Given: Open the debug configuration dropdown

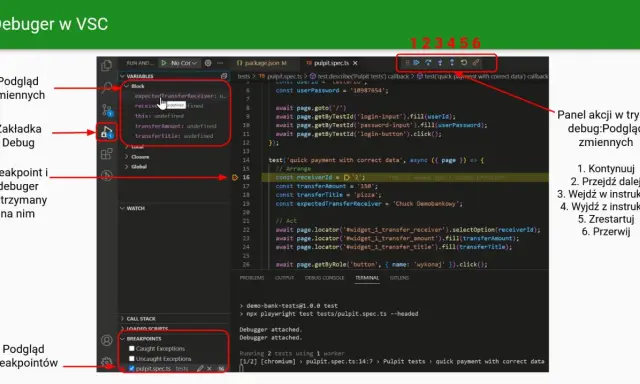Looking at the screenshot, I should [184, 63].
